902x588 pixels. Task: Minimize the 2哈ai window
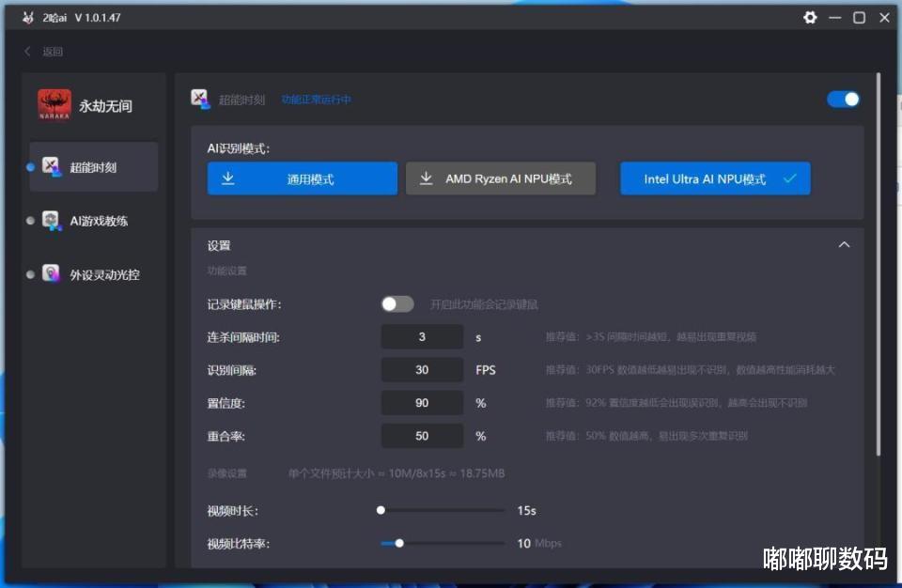coord(834,18)
